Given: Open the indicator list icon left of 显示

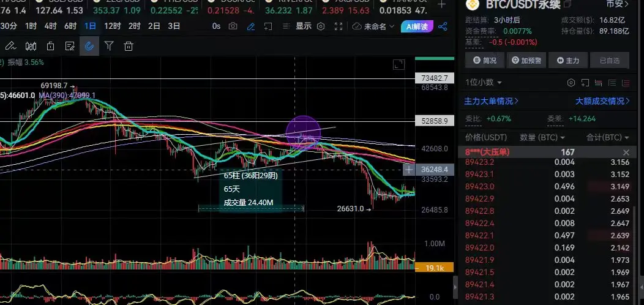Looking at the screenshot, I should [x=286, y=26].
